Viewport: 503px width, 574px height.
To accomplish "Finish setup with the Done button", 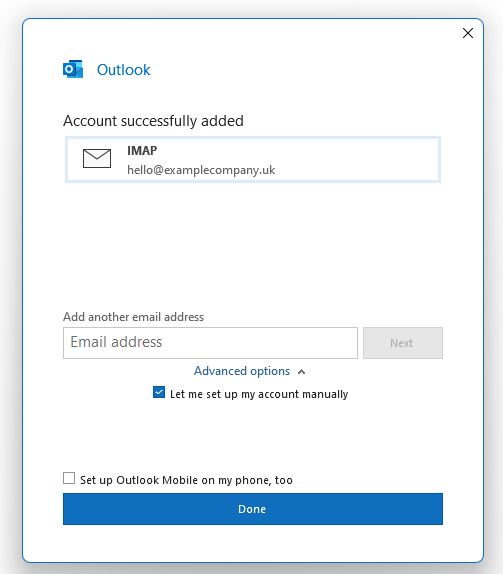I will [253, 509].
